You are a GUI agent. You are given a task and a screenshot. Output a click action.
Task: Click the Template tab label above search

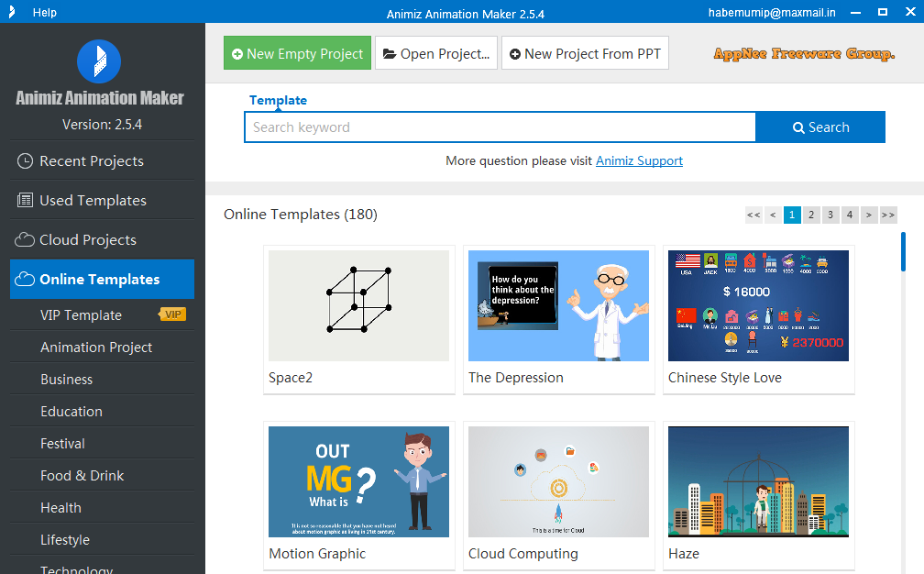[278, 100]
